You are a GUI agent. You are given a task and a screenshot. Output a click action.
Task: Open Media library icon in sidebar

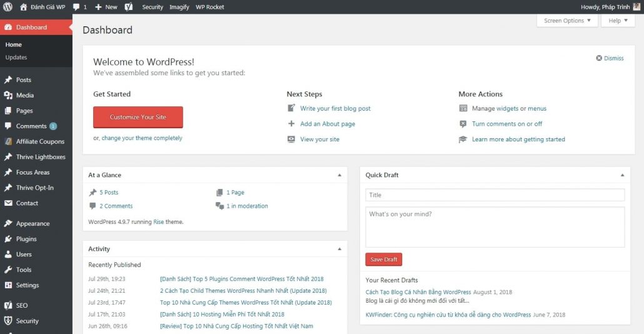(x=8, y=95)
